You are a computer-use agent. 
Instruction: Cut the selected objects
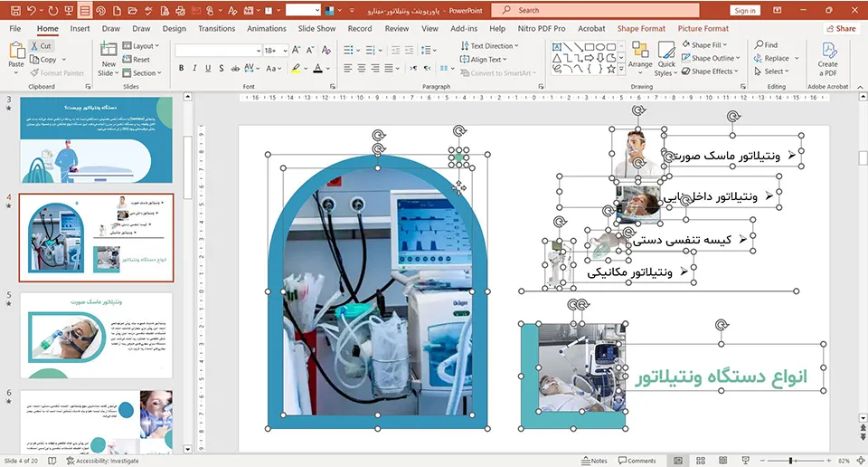[41, 46]
